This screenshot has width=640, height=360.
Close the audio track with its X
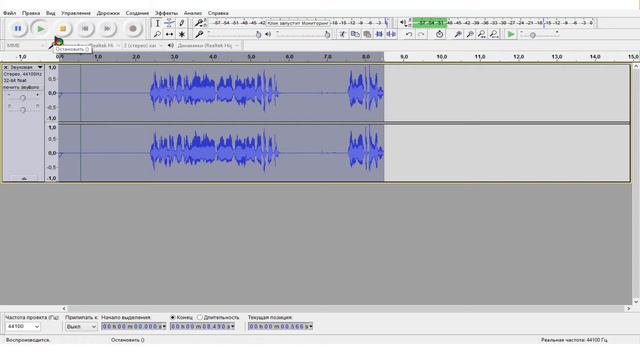tap(6, 67)
